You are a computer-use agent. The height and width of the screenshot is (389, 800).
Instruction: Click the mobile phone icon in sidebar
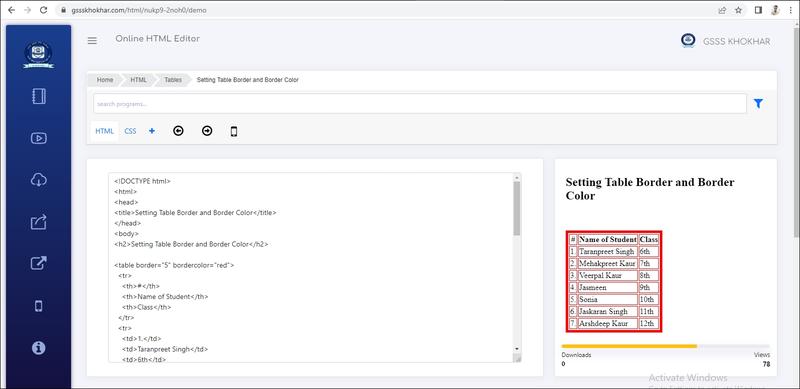[x=39, y=306]
